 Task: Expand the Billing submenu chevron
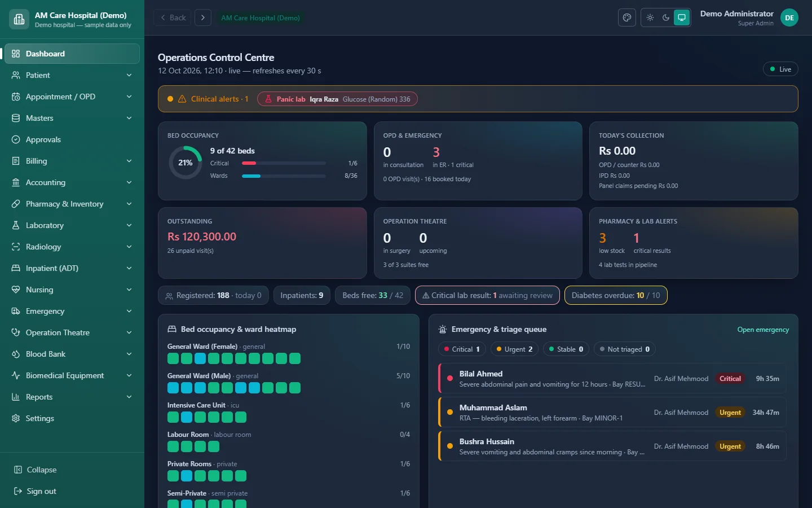(129, 161)
